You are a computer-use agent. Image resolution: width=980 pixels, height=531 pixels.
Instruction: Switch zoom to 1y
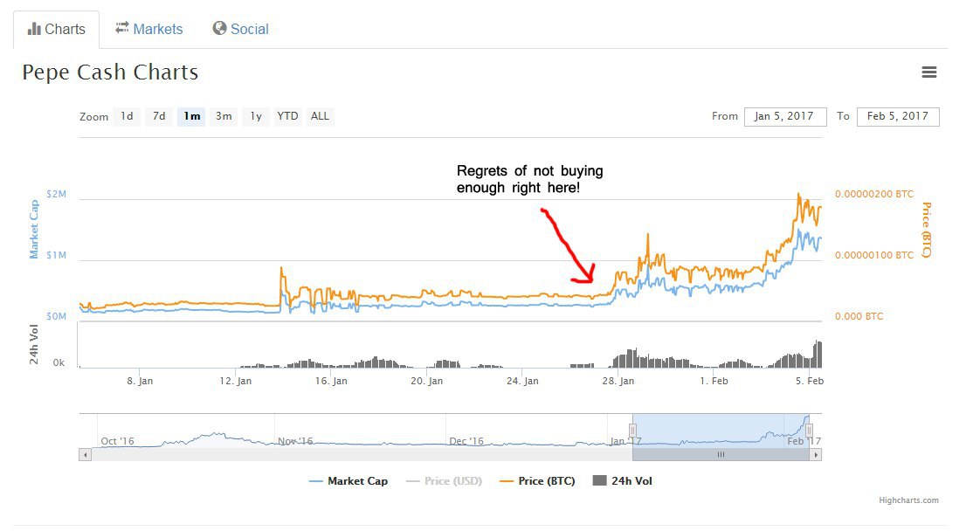[x=256, y=116]
